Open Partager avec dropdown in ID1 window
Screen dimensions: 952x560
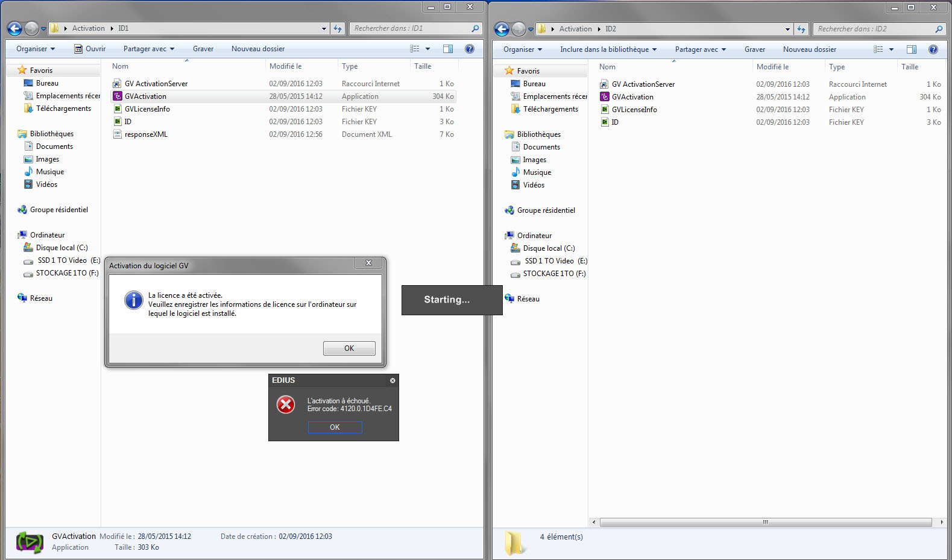coord(149,49)
